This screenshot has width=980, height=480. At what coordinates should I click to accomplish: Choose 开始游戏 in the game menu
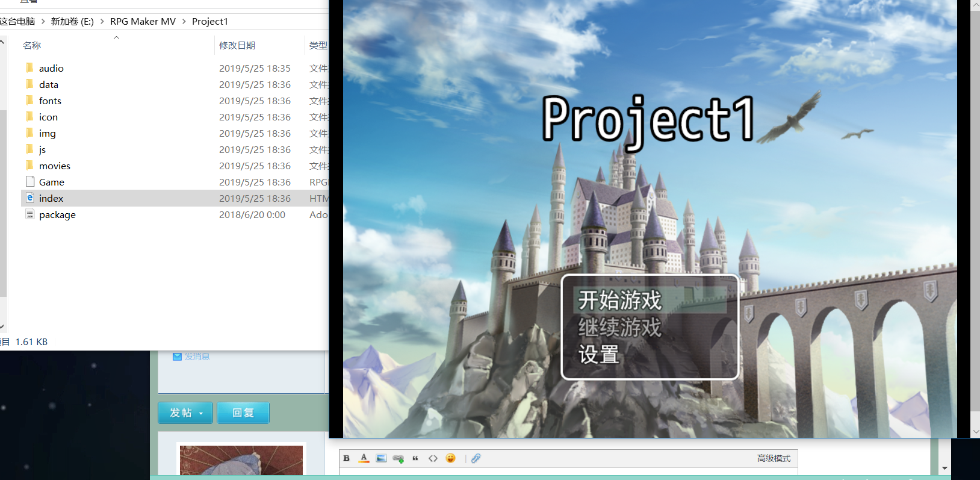620,300
